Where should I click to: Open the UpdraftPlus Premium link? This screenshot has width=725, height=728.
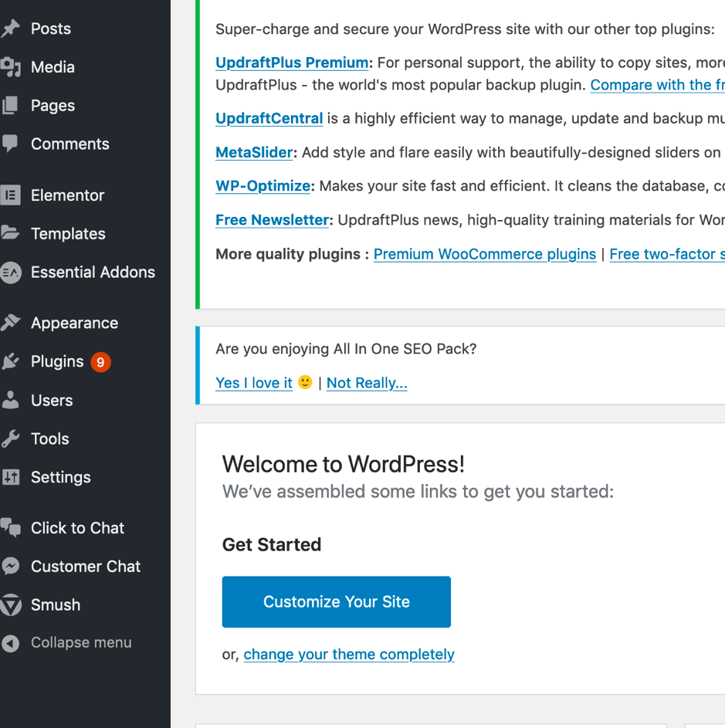pyautogui.click(x=292, y=63)
